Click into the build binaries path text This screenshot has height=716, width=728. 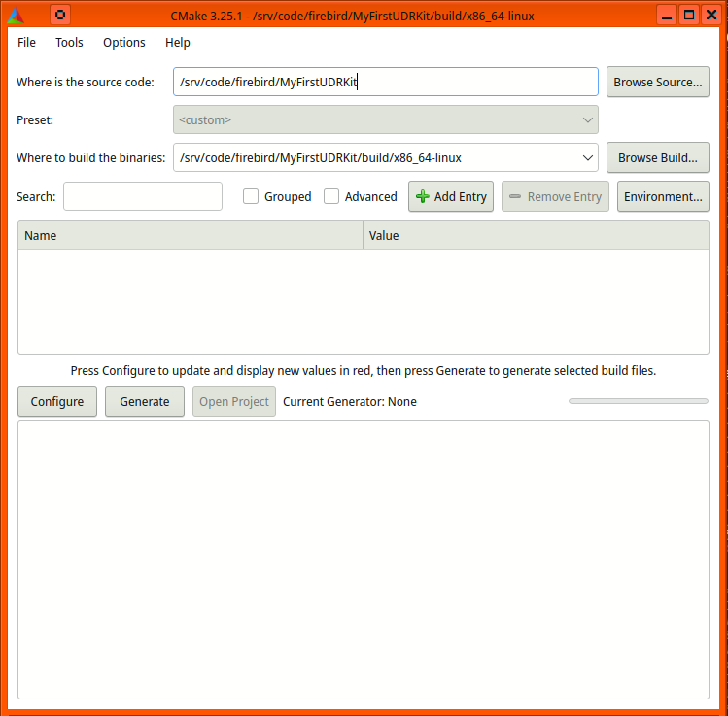(321, 157)
